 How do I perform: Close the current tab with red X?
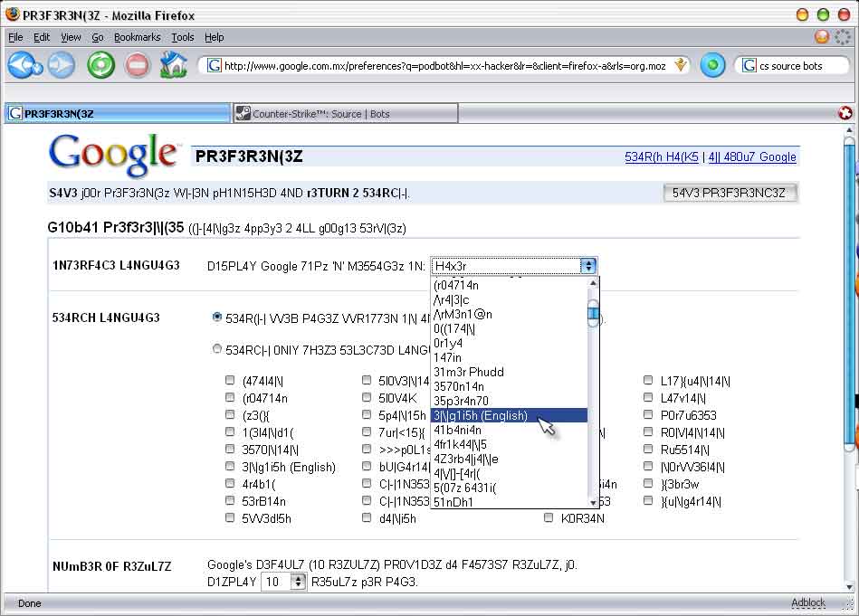point(845,113)
